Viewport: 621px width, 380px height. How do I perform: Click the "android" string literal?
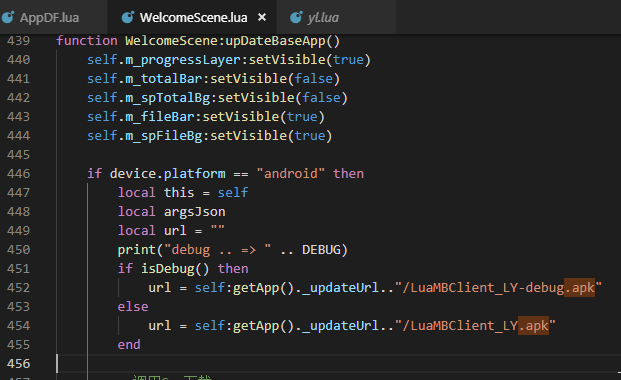tap(291, 174)
